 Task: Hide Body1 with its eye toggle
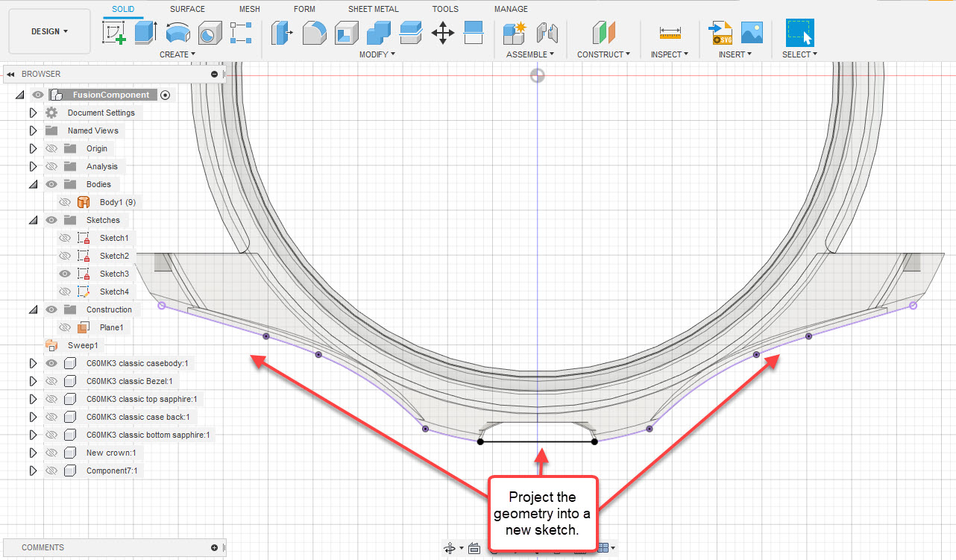click(66, 202)
